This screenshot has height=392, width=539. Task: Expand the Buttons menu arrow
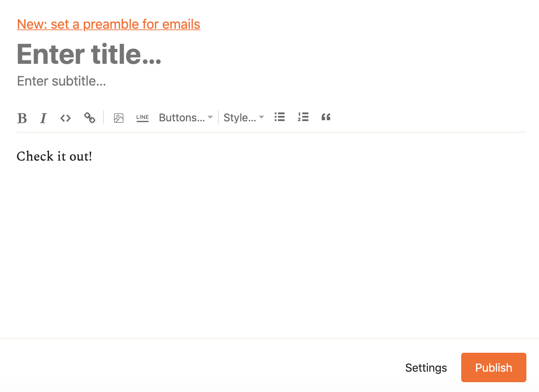point(210,118)
